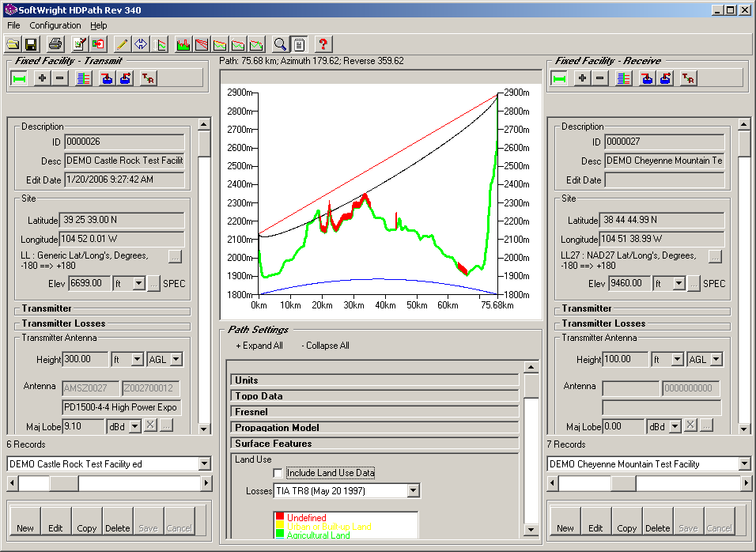Open the receive antenna Height AGL dropdown

click(x=716, y=359)
